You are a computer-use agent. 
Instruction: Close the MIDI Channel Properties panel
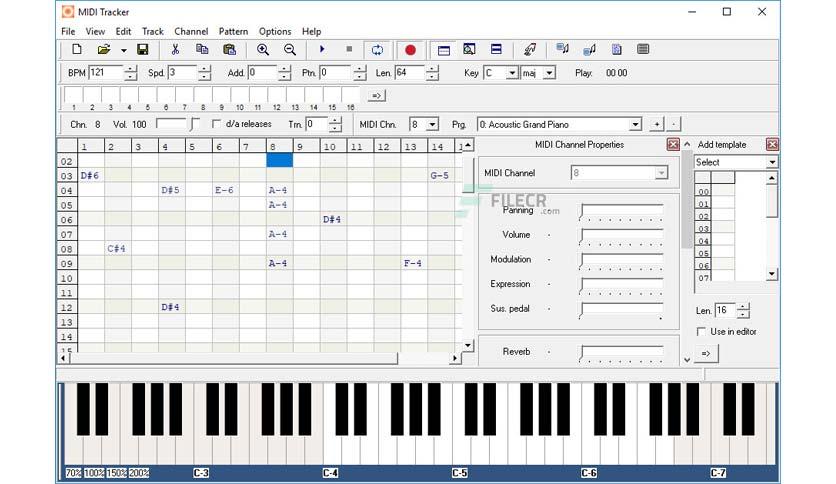point(673,144)
